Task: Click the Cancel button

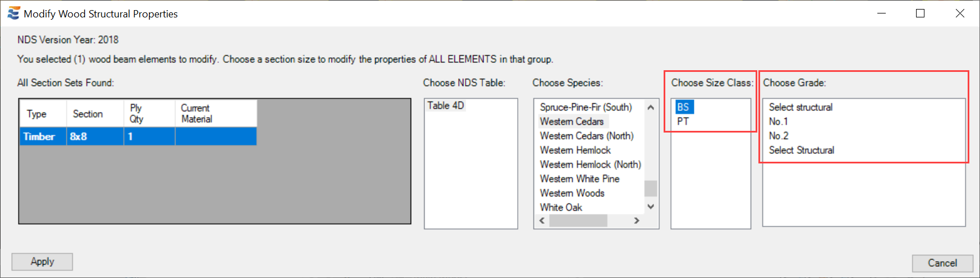Action: tap(942, 263)
